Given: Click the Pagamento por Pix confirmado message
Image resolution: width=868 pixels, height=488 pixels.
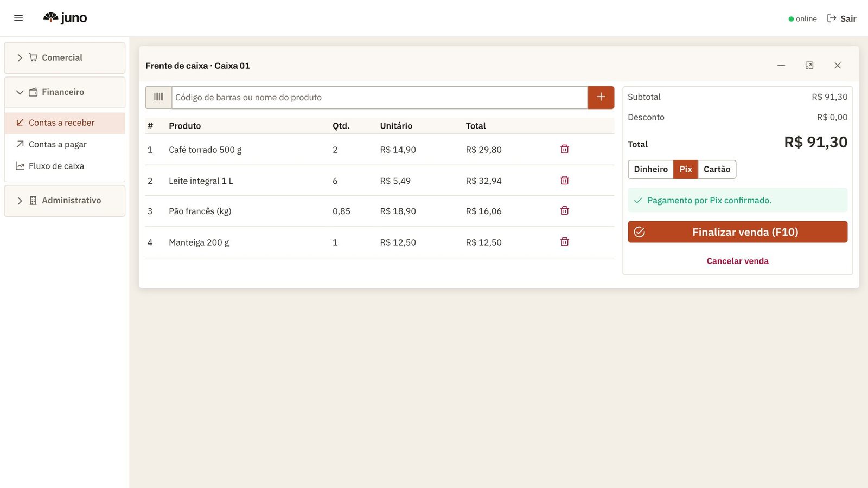Looking at the screenshot, I should pos(738,200).
